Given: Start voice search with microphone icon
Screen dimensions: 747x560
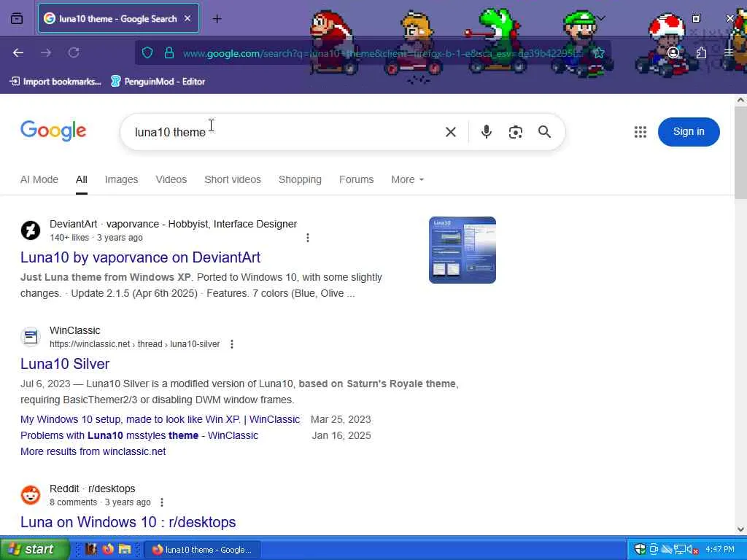Looking at the screenshot, I should pyautogui.click(x=486, y=132).
